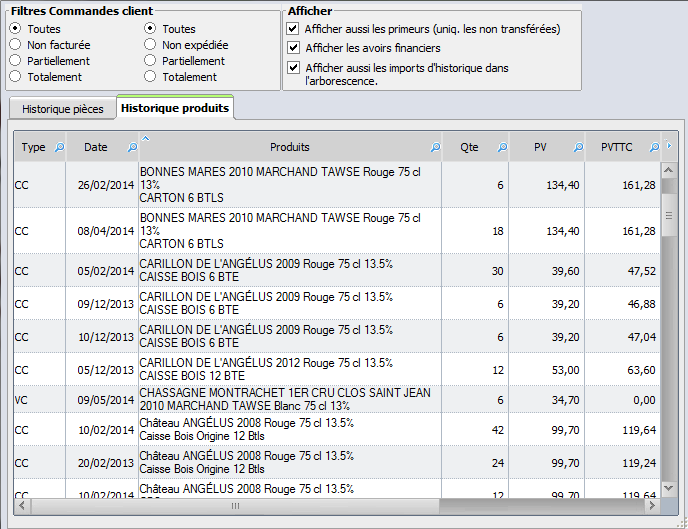Select the BONNES MARES row dated 26/02/2014
The width and height of the screenshot is (688, 529).
coord(337,185)
